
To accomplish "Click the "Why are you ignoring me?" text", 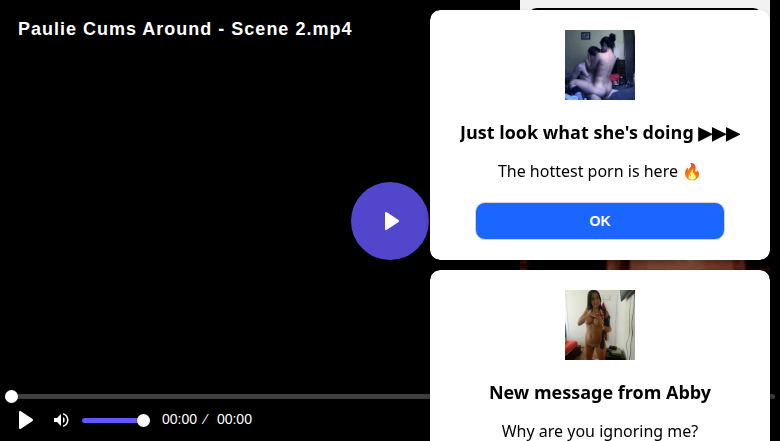I will click(600, 431).
